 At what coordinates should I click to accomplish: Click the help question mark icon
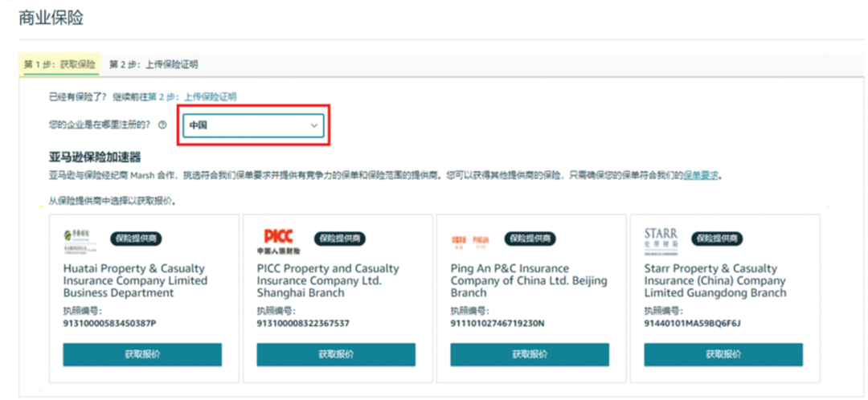click(162, 125)
